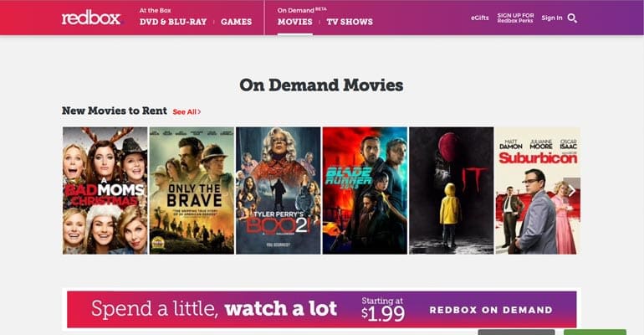Switch to On Demand TV SHOWS tab
The height and width of the screenshot is (335, 644).
(x=350, y=22)
